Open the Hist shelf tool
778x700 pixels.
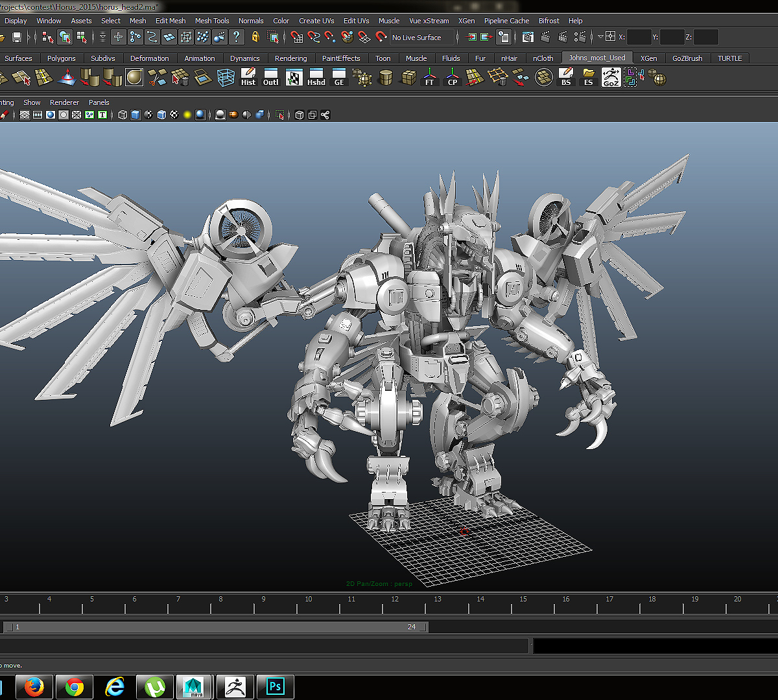pyautogui.click(x=248, y=78)
